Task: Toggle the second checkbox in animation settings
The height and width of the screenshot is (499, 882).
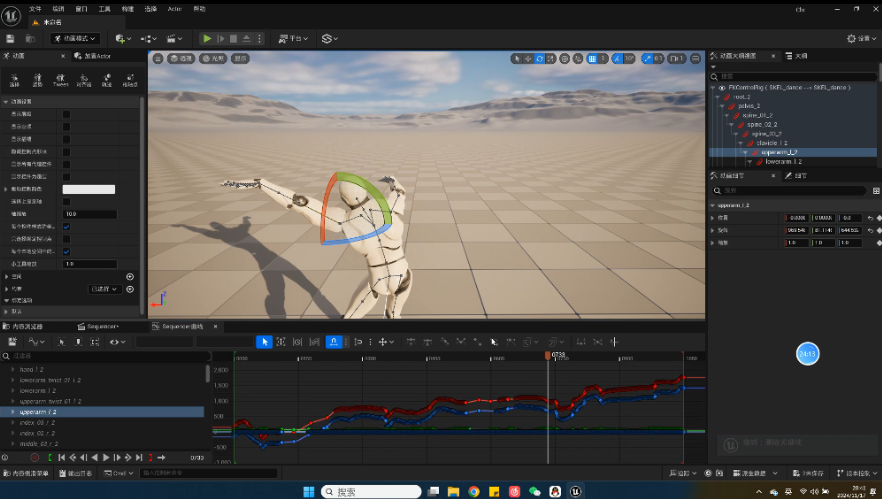Action: click(66, 127)
